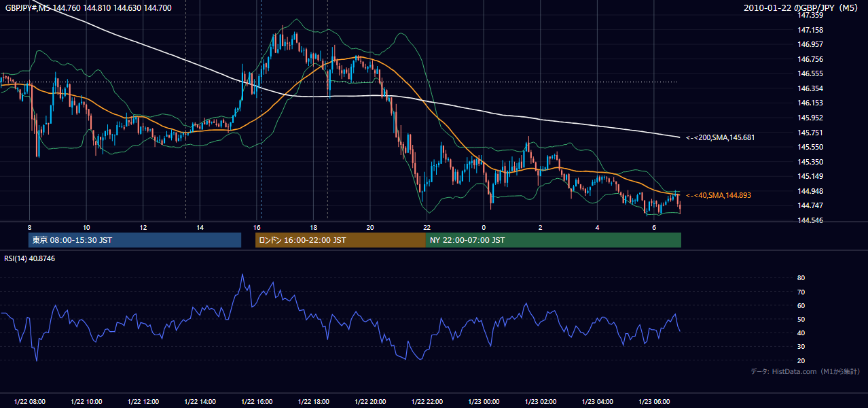Click price axis value 145.149
Screen dimensions: 868x408
click(810, 176)
